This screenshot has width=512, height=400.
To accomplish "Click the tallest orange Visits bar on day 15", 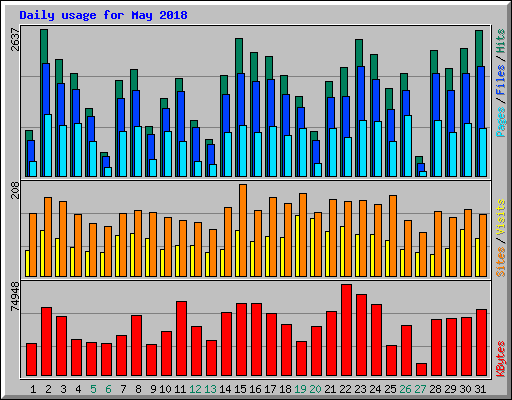I will (x=243, y=230).
